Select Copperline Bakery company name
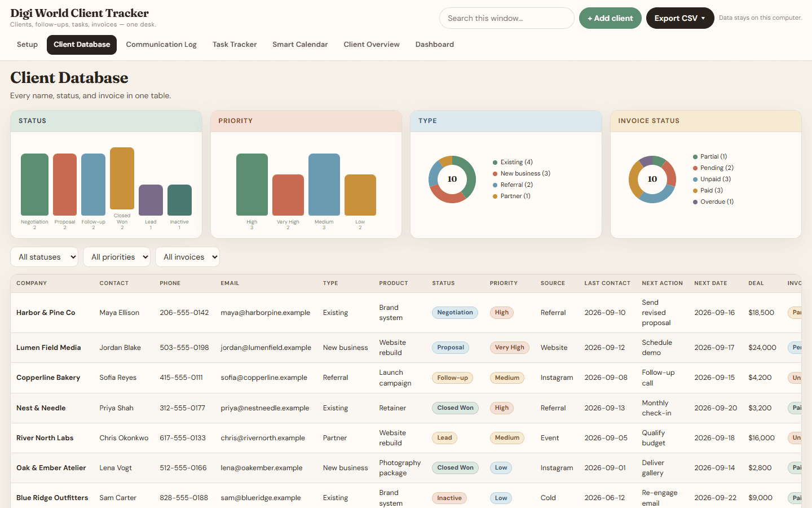 coord(48,378)
